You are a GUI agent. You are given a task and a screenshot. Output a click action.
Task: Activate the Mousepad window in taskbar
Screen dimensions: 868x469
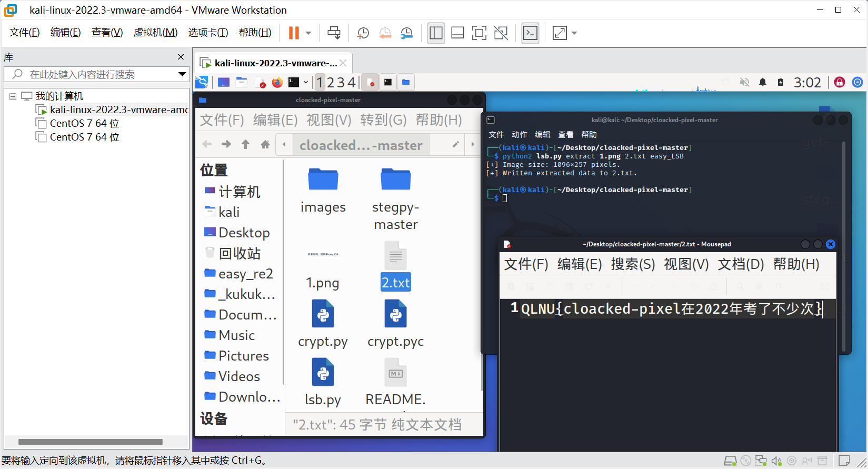point(371,82)
